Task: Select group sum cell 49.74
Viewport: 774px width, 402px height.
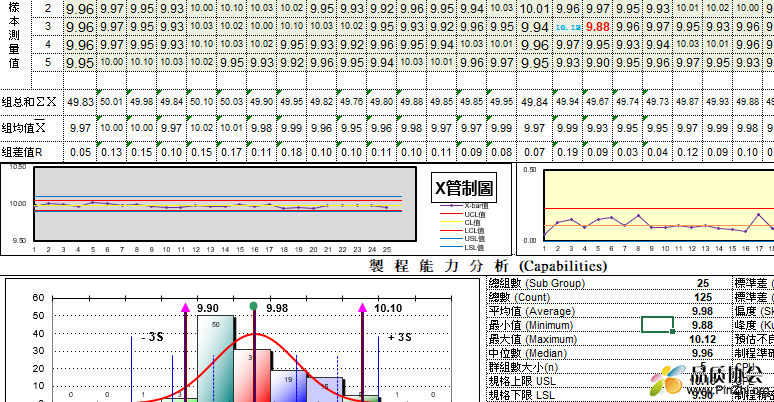Action: pyautogui.click(x=627, y=102)
